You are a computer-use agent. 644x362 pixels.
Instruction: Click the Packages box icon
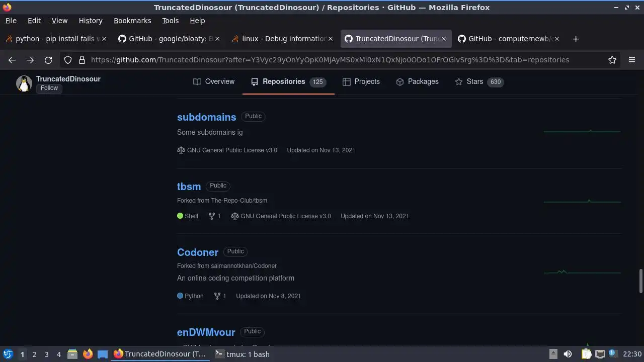point(400,81)
